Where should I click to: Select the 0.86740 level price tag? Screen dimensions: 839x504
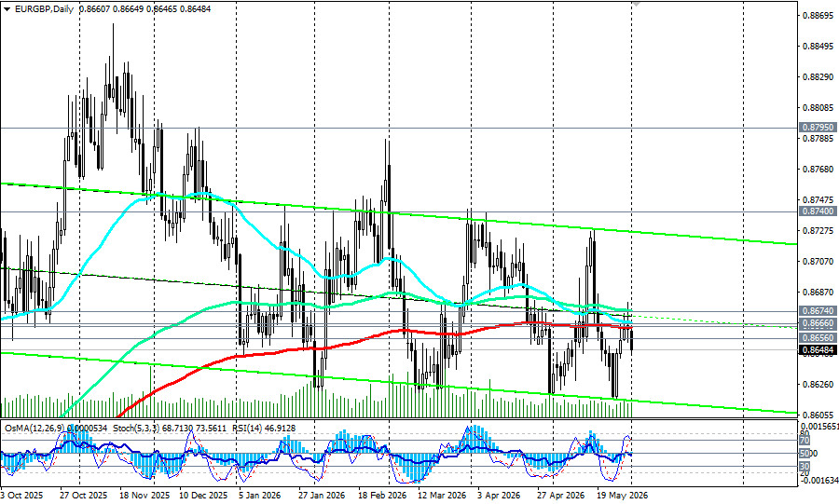coord(818,310)
